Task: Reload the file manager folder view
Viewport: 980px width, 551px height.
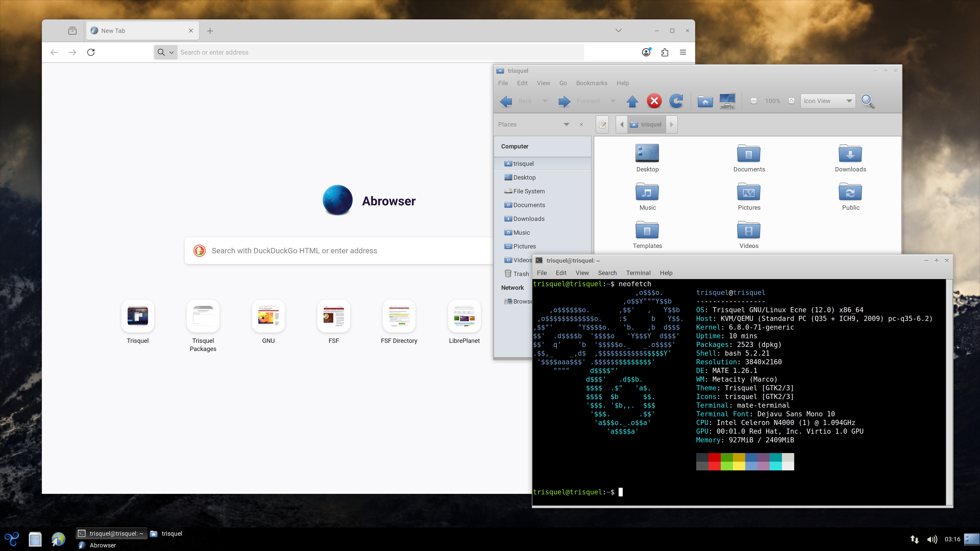Action: pos(676,101)
